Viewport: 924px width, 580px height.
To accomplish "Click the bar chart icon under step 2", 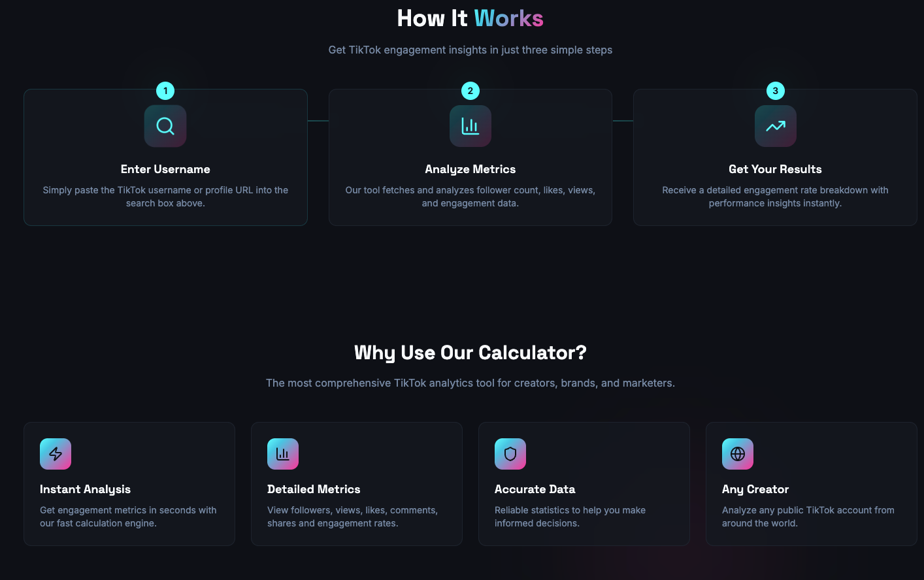I will coord(470,125).
